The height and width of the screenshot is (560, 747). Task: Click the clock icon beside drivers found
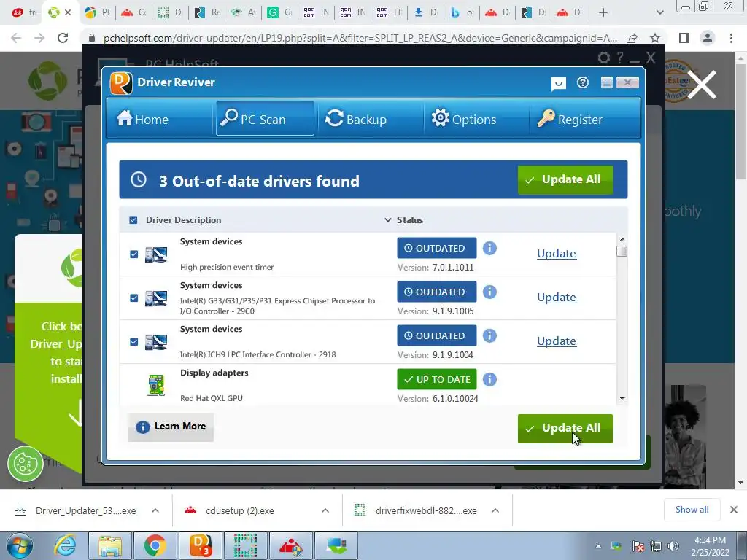point(139,179)
